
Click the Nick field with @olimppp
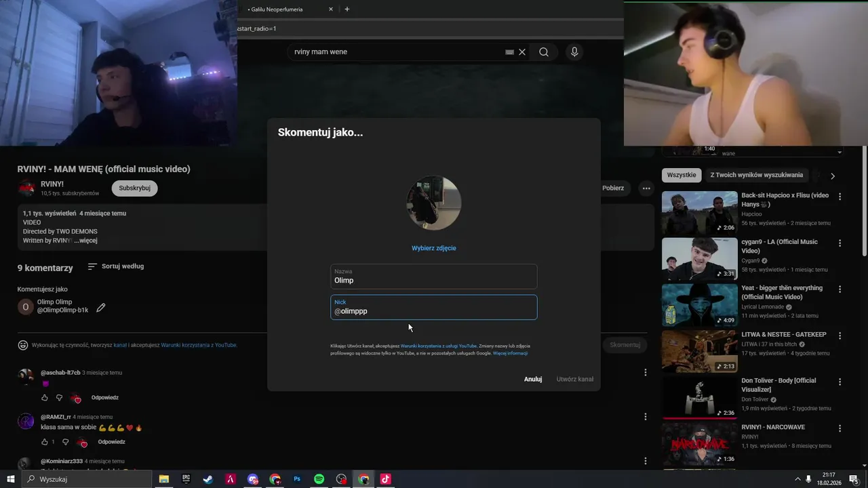tap(434, 308)
